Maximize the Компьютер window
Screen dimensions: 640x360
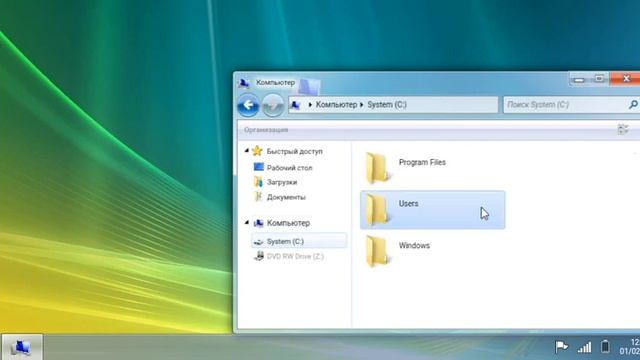coord(599,79)
